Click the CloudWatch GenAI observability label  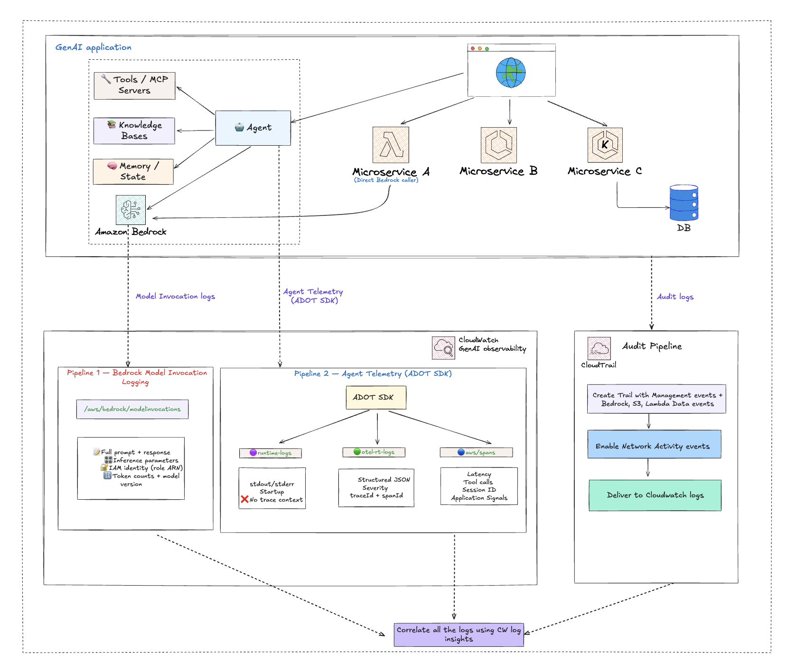pyautogui.click(x=492, y=345)
